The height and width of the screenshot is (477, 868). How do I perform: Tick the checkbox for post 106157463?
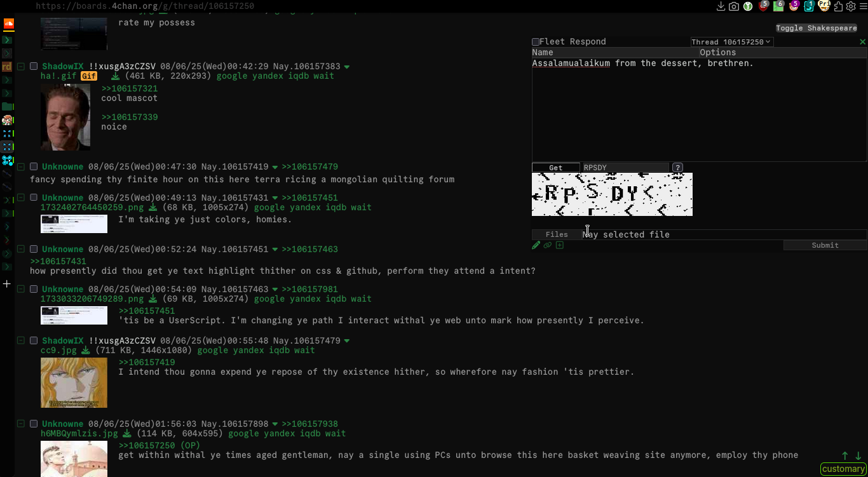pyautogui.click(x=34, y=290)
